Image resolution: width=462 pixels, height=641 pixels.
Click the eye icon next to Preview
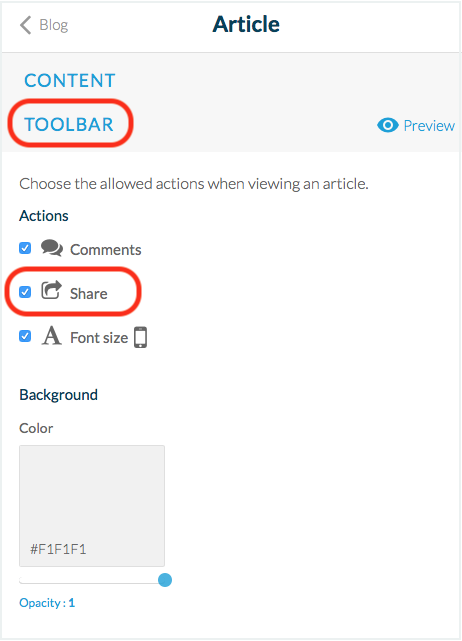click(x=388, y=125)
